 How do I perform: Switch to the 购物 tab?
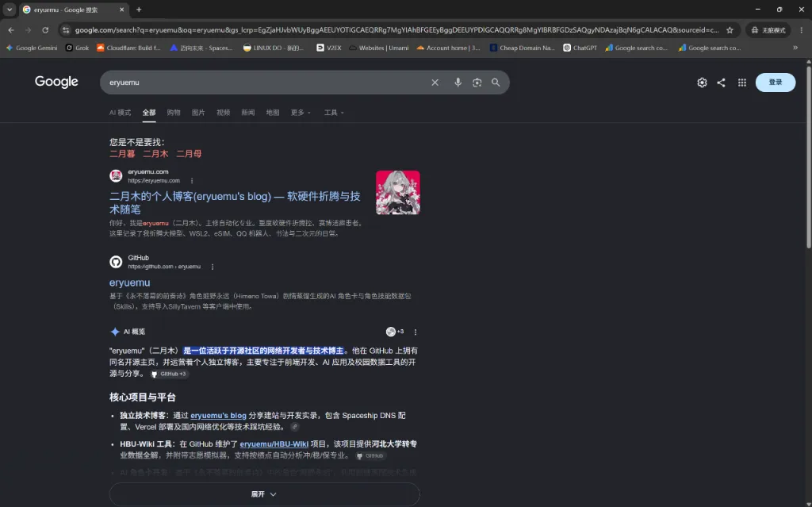(x=174, y=113)
